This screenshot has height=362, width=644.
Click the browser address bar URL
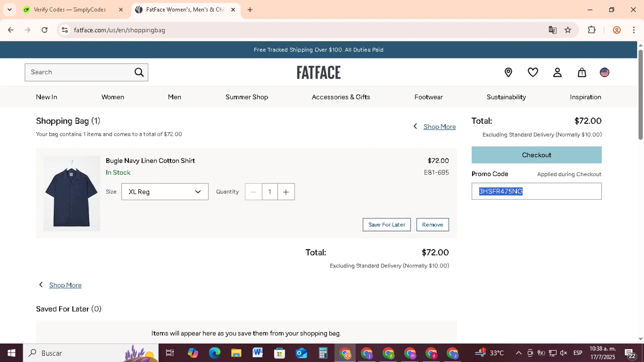click(x=119, y=30)
